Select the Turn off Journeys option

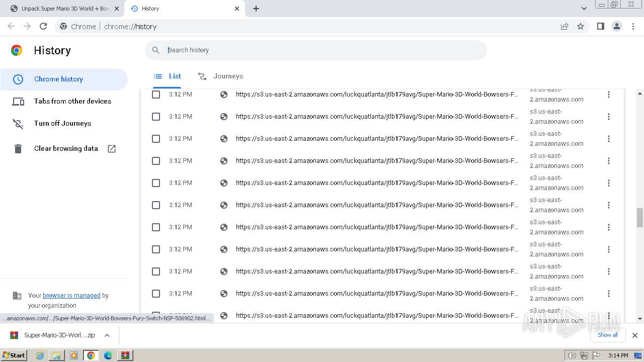click(62, 123)
